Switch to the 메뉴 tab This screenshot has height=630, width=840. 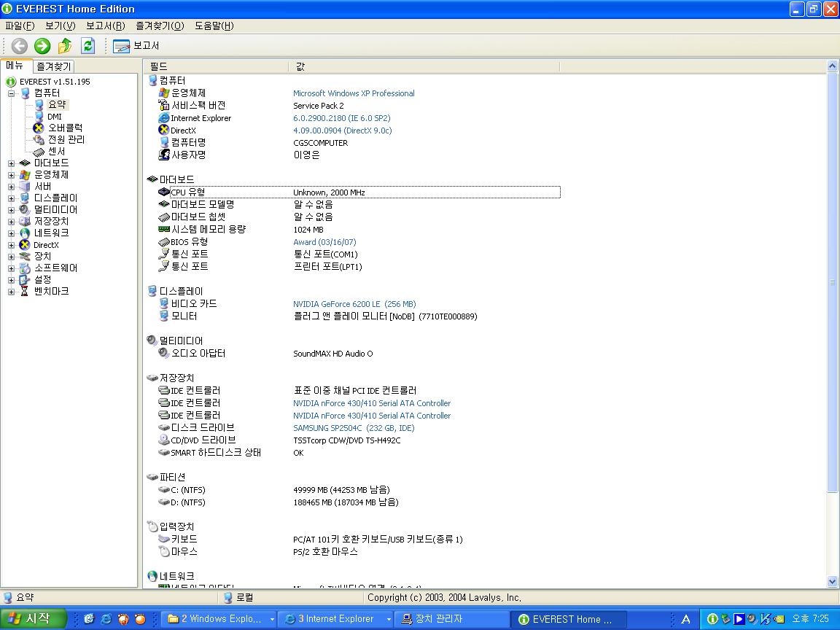click(15, 66)
